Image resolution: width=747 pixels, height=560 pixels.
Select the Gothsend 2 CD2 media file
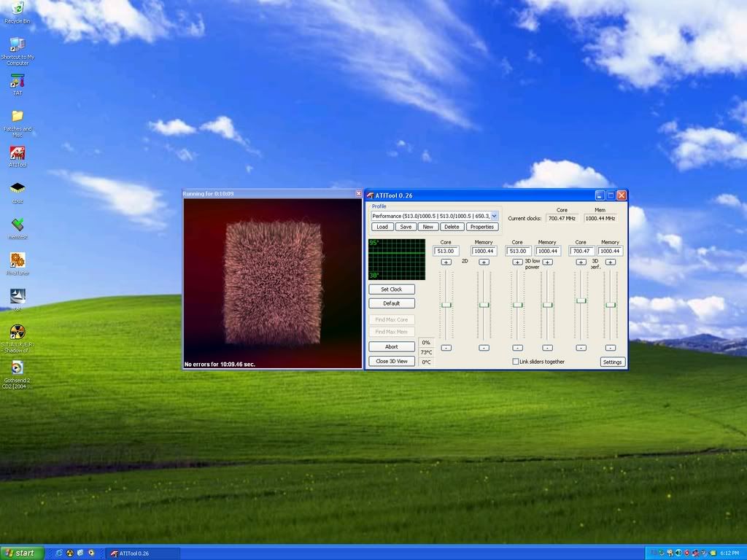point(18,375)
